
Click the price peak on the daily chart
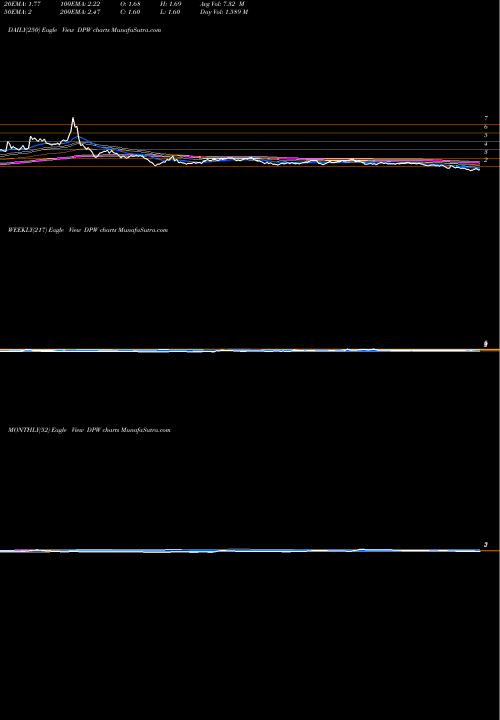click(73, 118)
